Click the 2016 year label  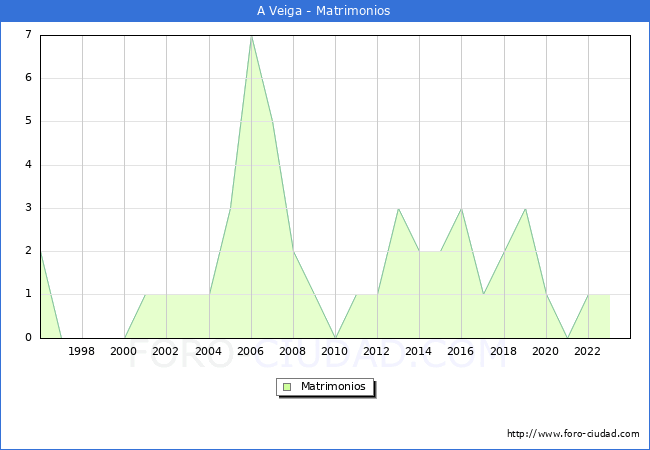(461, 351)
